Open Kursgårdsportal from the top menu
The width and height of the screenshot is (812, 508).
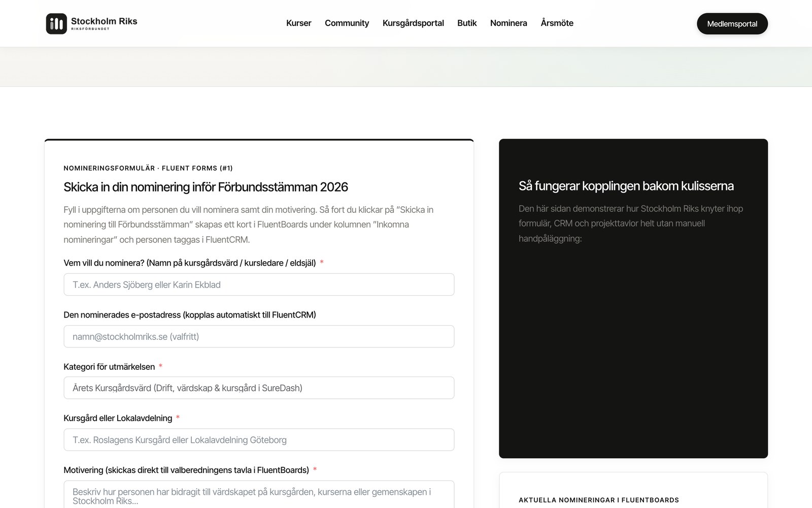coord(413,23)
